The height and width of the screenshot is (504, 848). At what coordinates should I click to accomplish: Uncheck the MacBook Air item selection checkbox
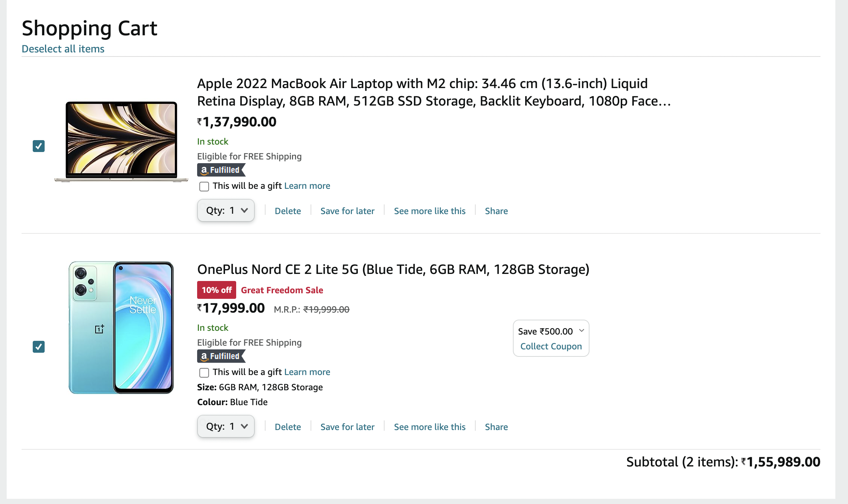(39, 146)
